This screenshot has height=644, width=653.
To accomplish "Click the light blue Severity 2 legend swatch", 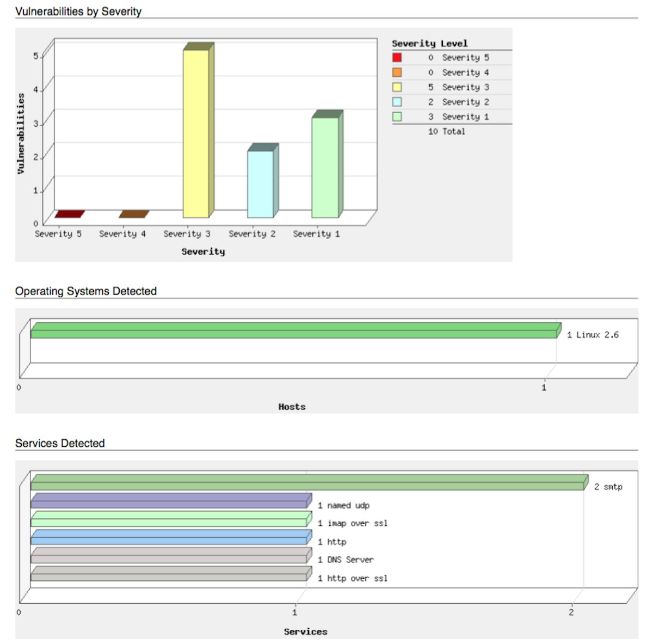I will coord(397,102).
